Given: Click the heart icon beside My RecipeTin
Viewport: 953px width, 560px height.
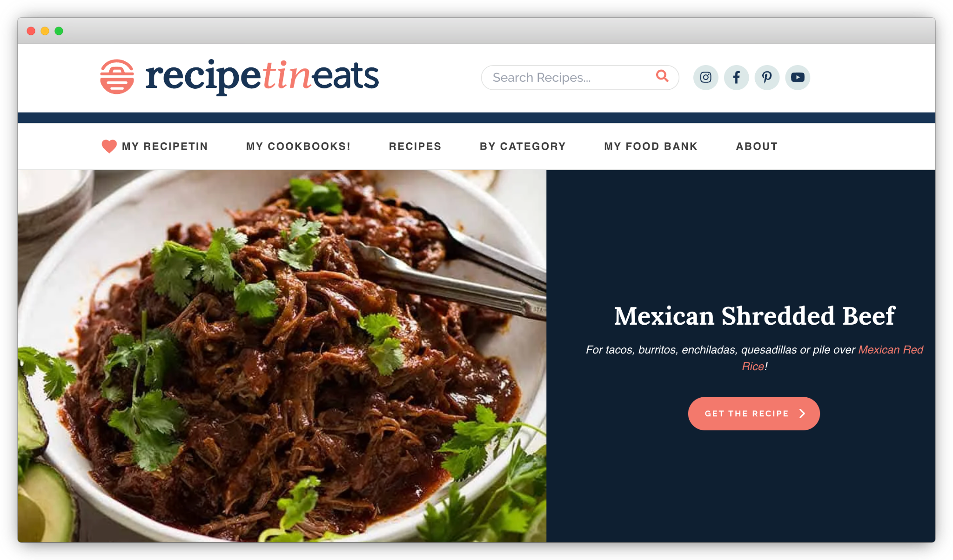Looking at the screenshot, I should pos(109,146).
